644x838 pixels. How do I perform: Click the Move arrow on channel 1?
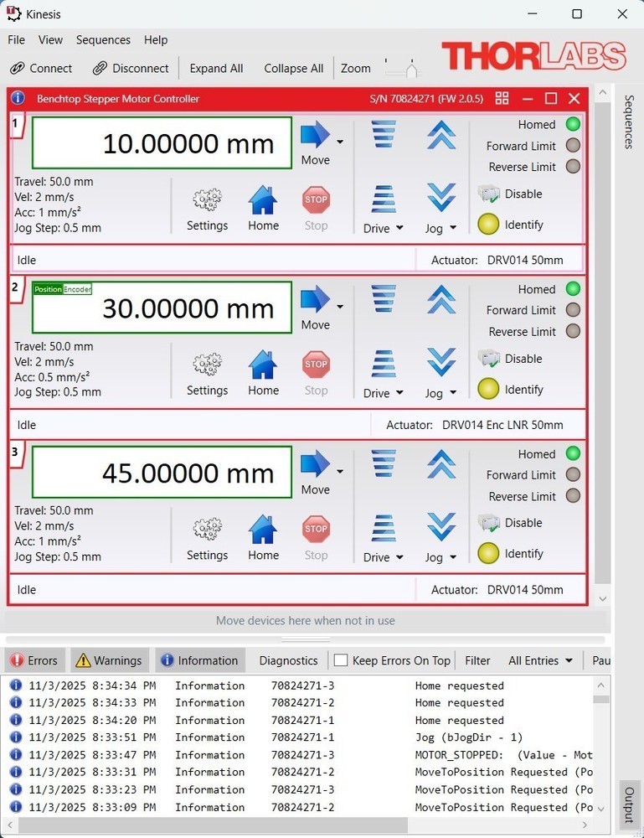click(x=315, y=136)
